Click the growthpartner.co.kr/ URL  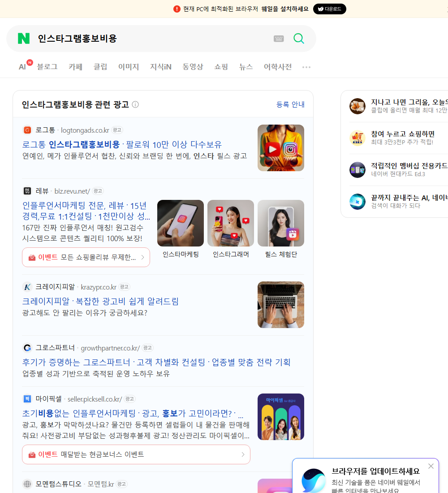pos(110,348)
